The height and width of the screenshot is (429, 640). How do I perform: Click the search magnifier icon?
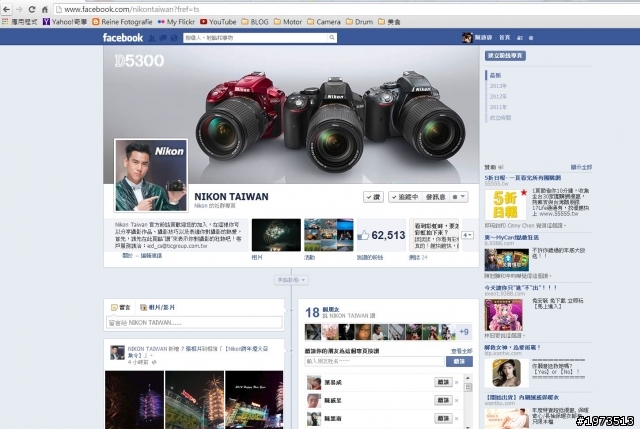tap(332, 38)
